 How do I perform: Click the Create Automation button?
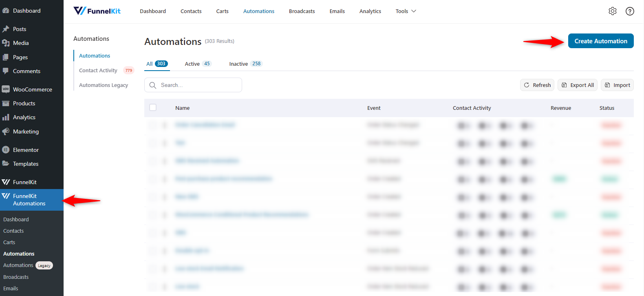point(601,41)
